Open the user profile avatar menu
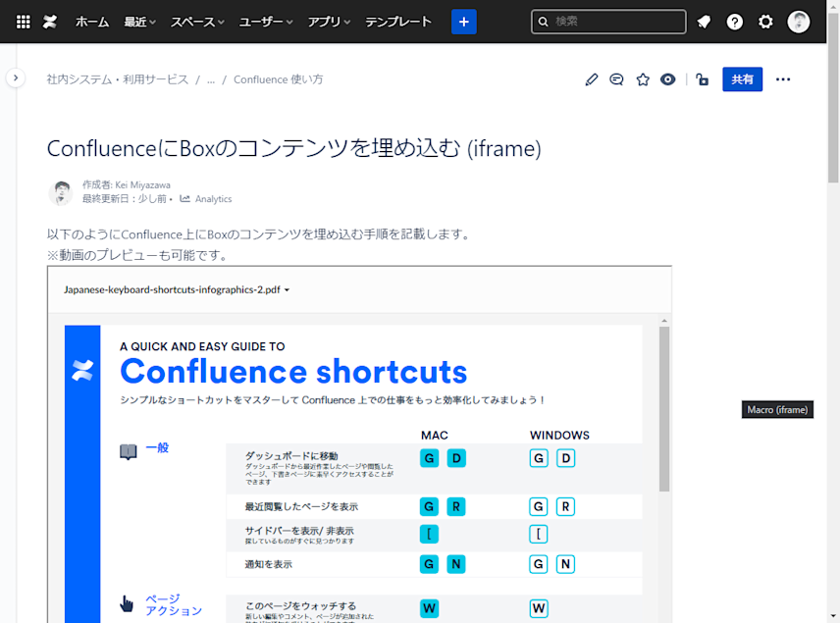Viewport: 840px width, 623px height. (x=798, y=22)
